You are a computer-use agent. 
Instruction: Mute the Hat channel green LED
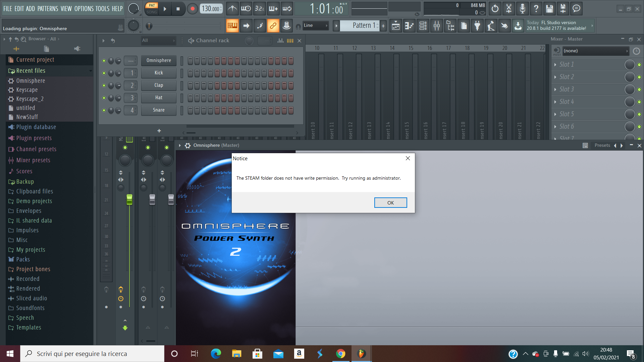[x=104, y=98]
